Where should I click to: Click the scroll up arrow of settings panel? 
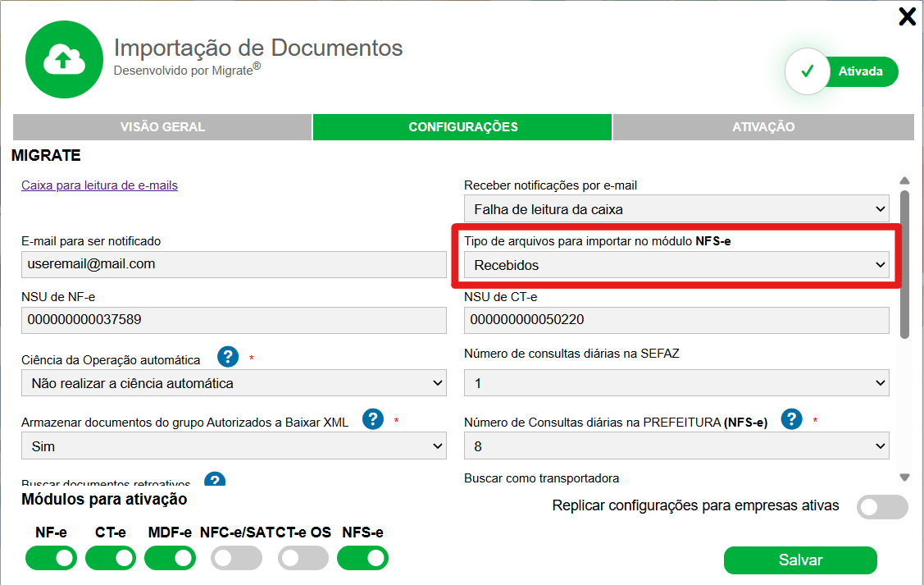904,181
